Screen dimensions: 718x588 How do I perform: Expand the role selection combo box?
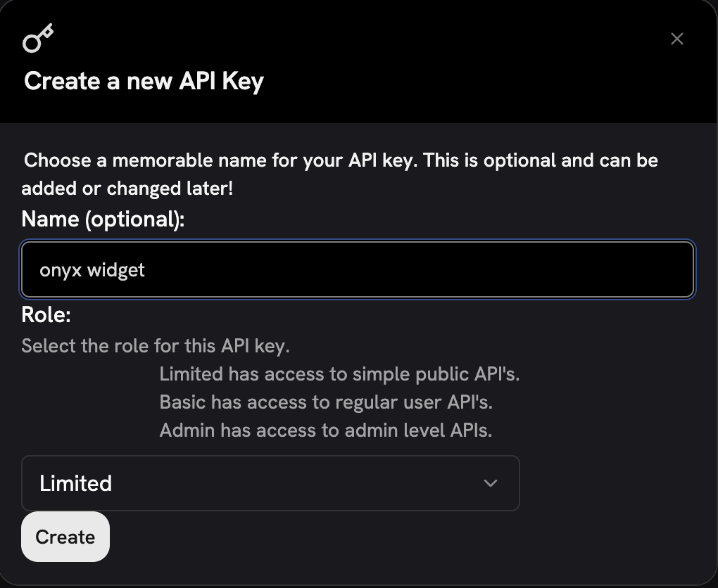point(270,483)
